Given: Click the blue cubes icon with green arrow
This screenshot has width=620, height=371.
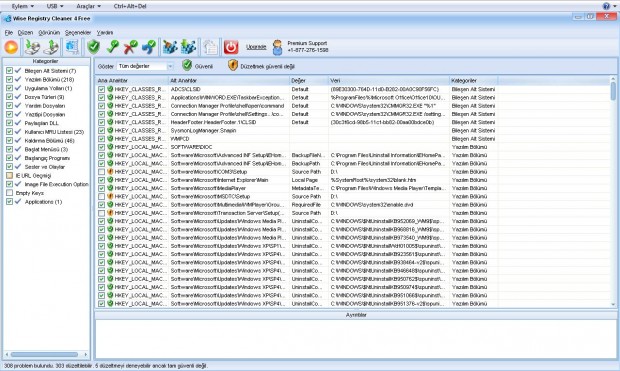Looking at the screenshot, I should pos(188,47).
